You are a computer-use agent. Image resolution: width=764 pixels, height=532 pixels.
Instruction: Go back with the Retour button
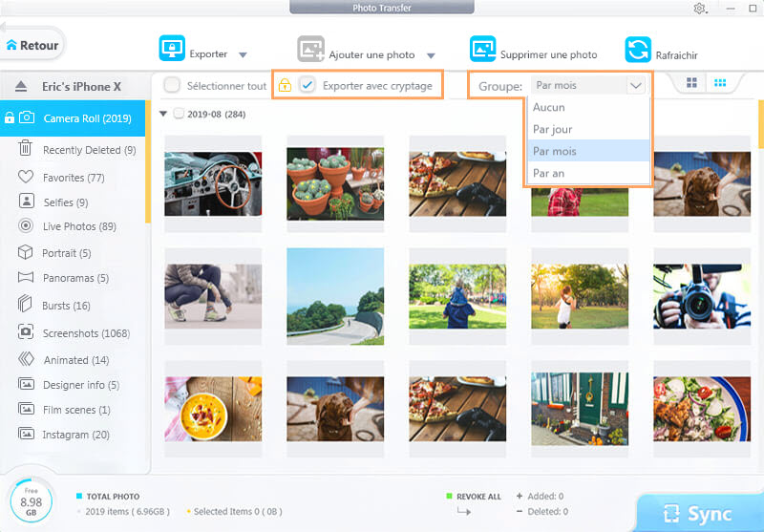(32, 45)
